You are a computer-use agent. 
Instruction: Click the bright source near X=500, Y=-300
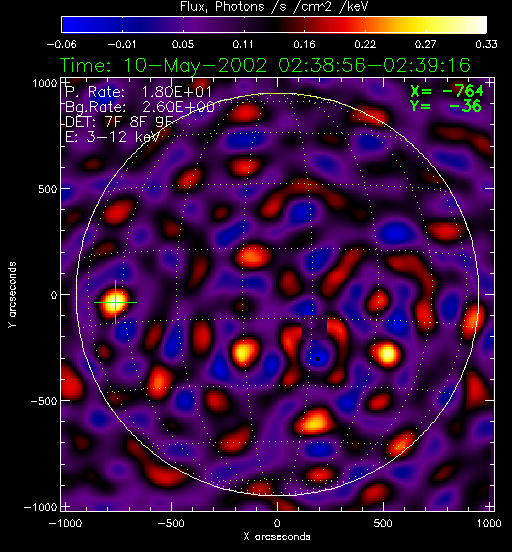click(386, 353)
